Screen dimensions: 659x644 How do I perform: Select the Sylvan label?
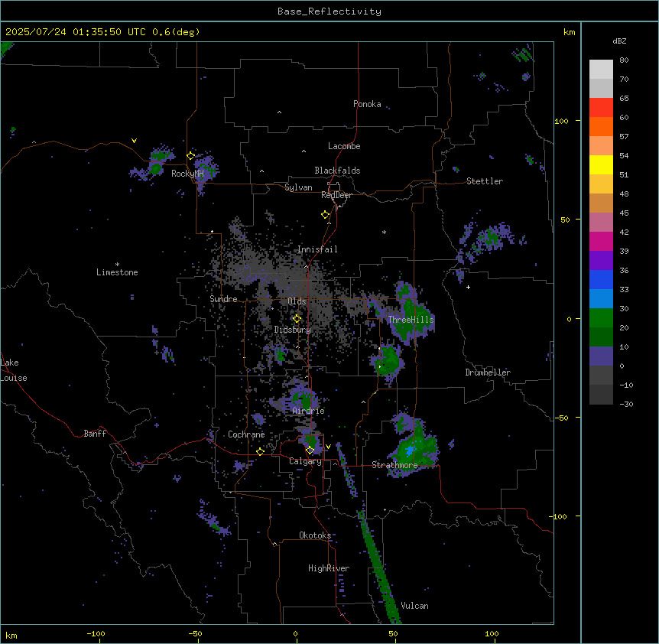pos(298,187)
